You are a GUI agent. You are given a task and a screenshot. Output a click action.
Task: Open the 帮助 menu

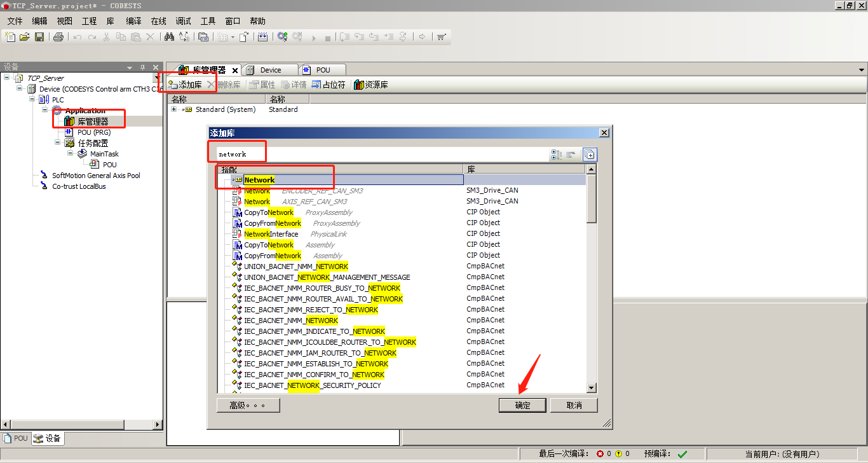[257, 21]
